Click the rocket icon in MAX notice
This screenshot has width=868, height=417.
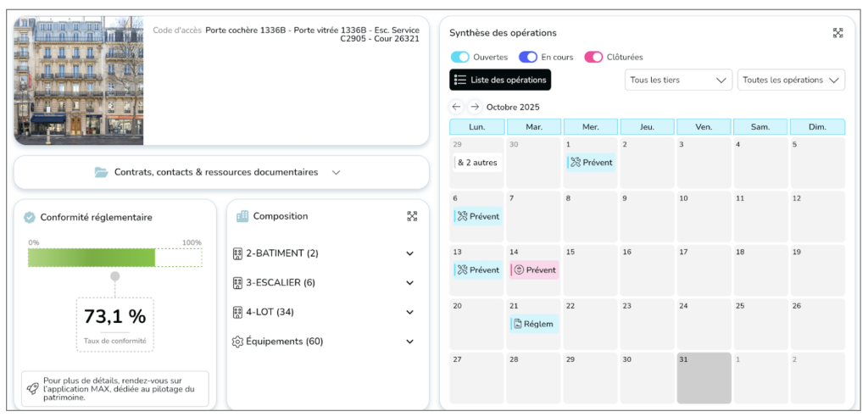(x=32, y=388)
